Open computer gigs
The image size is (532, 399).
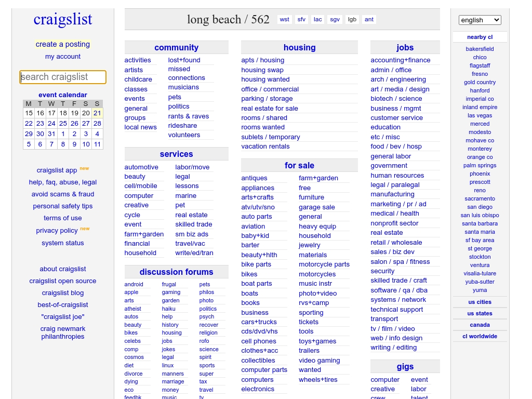385,380
